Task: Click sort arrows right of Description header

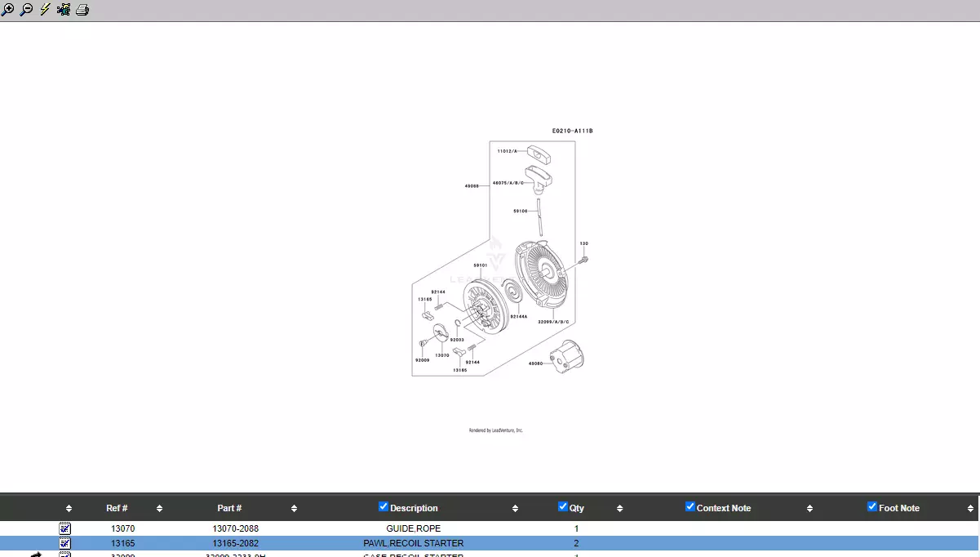Action: [515, 508]
